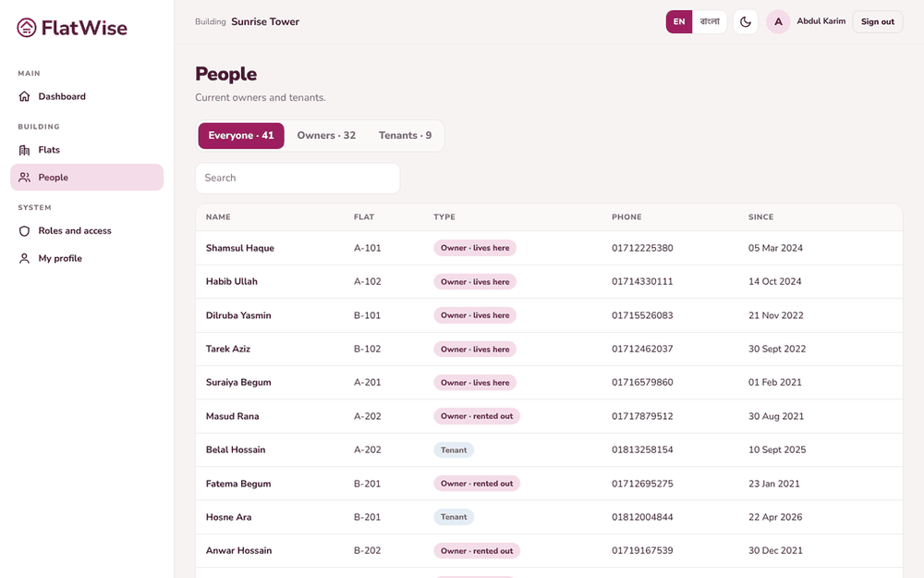This screenshot has height=578, width=924.
Task: Select the Everyone · 41 tab
Action: tap(241, 136)
